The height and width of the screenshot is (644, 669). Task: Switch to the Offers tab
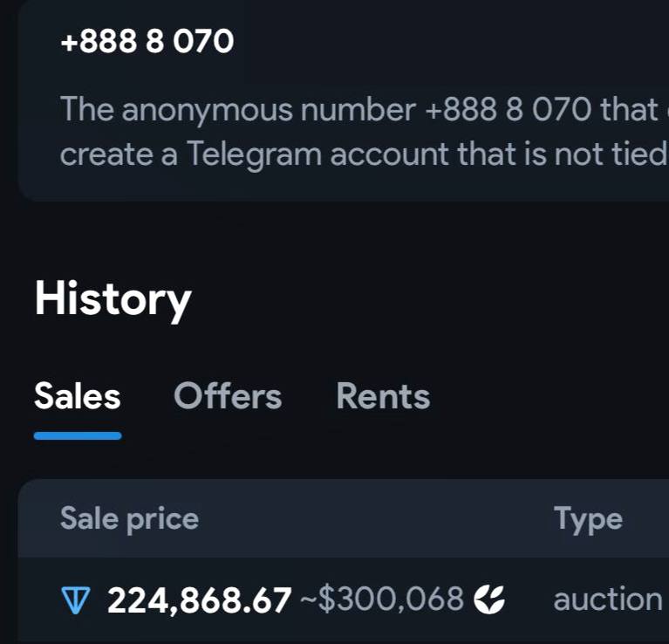pos(228,396)
